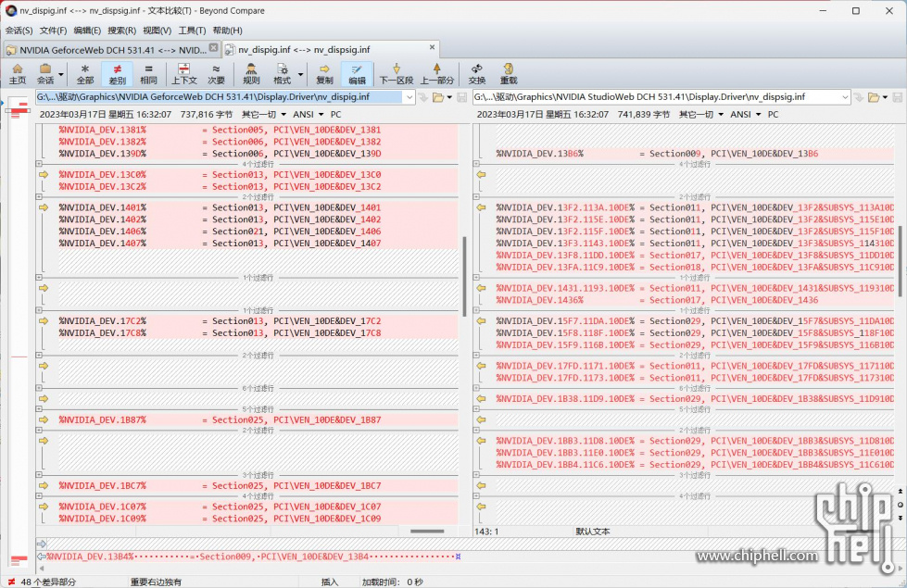This screenshot has width=907, height=588.
Task: Open the 帮助(H) menu
Action: (227, 30)
